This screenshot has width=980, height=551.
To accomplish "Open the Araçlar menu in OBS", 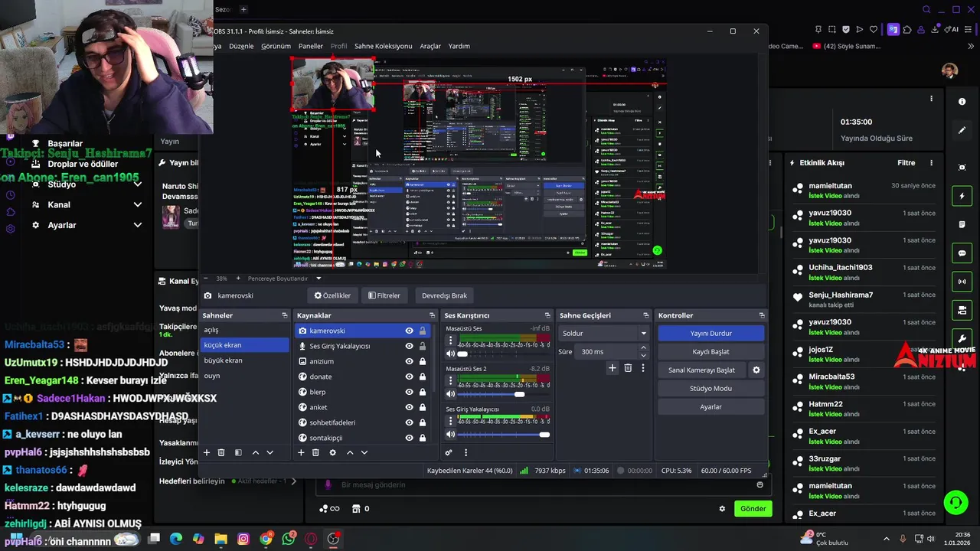I will [430, 46].
